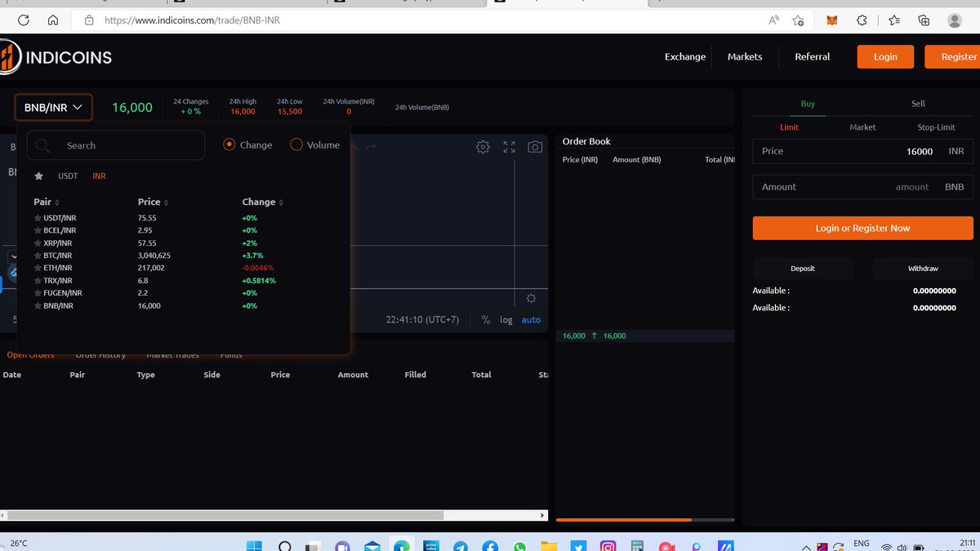This screenshot has height=551, width=980.
Task: Select the Volume radio button
Action: (296, 144)
